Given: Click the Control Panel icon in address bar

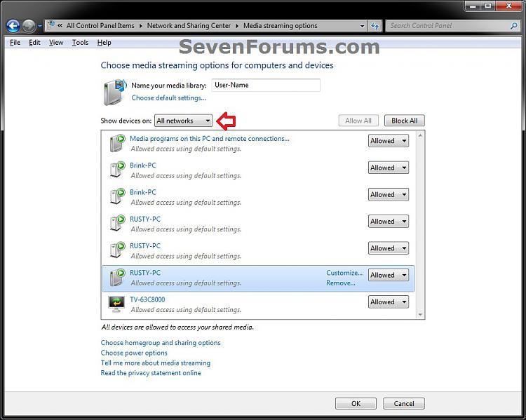Looking at the screenshot, I should [x=51, y=25].
